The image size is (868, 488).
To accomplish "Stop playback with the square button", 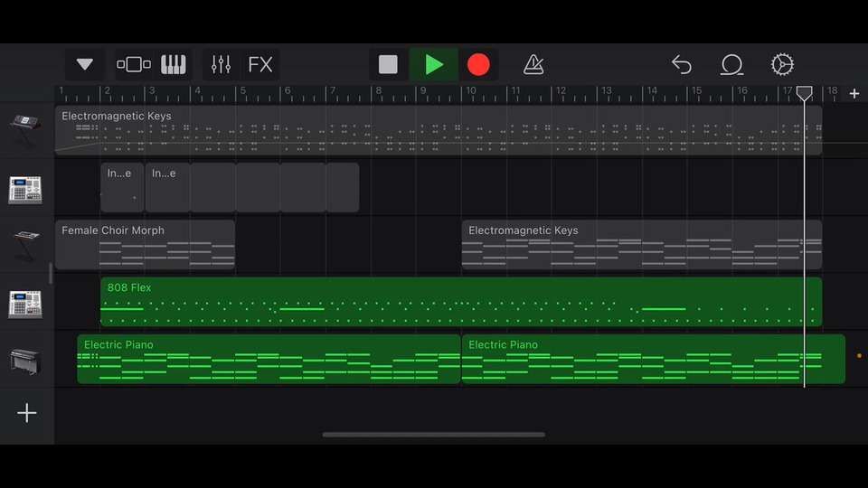I will coord(388,64).
